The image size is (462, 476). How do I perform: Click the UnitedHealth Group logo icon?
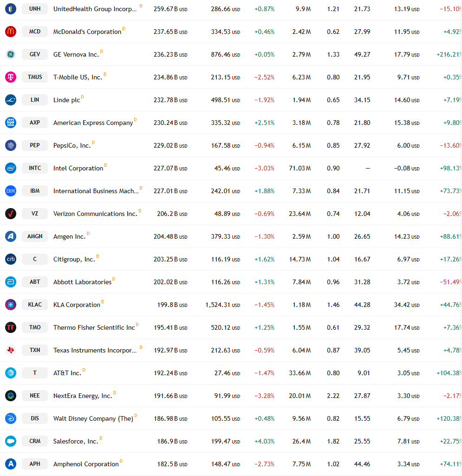coord(11,9)
